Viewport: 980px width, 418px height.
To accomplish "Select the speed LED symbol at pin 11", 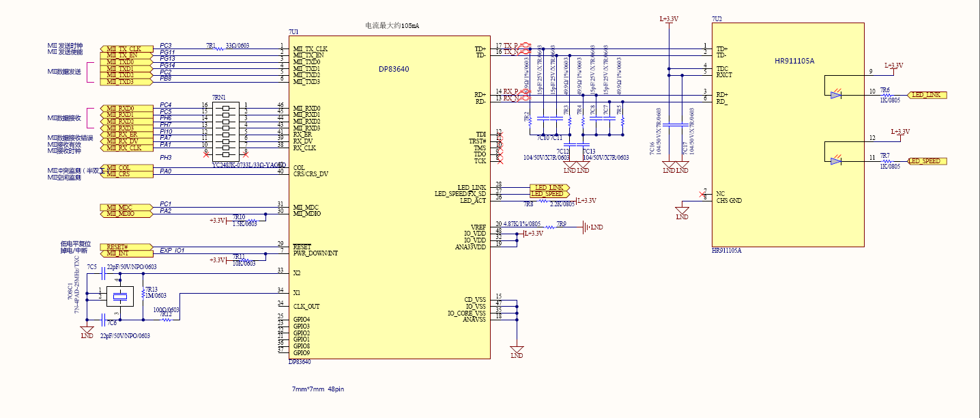I will [836, 161].
